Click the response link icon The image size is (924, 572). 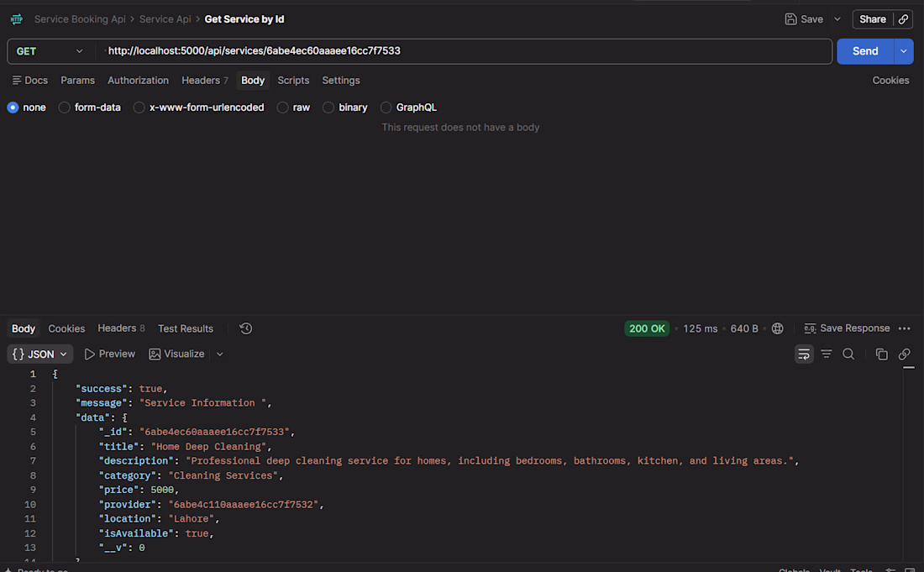[x=904, y=354]
